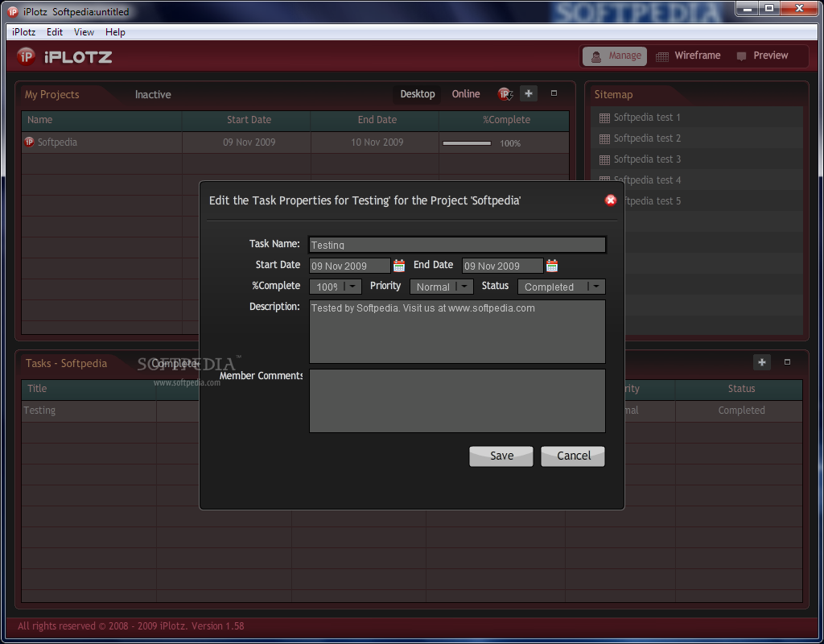Select Softpedia test 1 in Sitemap
This screenshot has width=824, height=644.
pyautogui.click(x=647, y=118)
